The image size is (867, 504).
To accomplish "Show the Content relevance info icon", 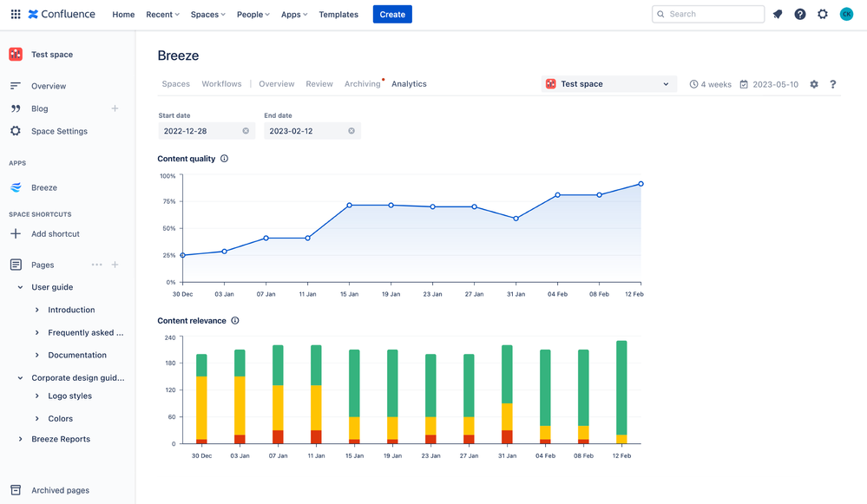I will point(235,321).
